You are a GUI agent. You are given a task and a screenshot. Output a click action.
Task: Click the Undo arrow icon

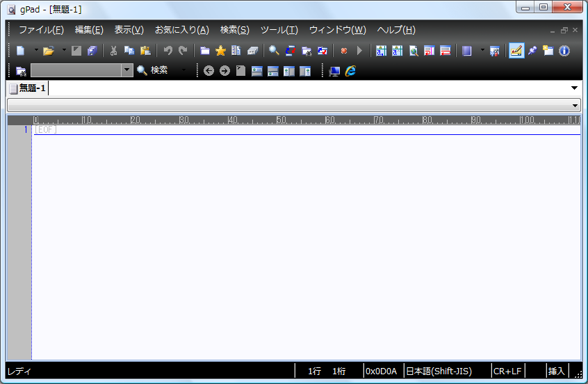pyautogui.click(x=168, y=51)
